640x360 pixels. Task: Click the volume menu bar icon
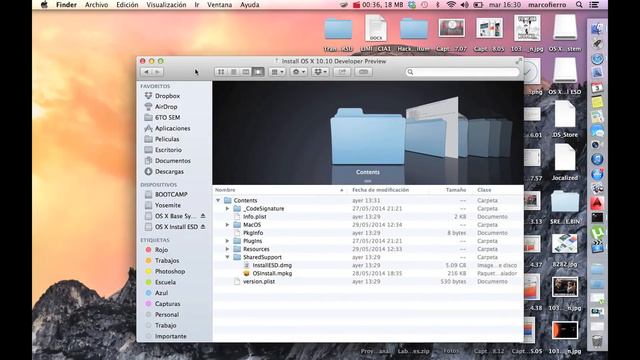click(x=464, y=5)
